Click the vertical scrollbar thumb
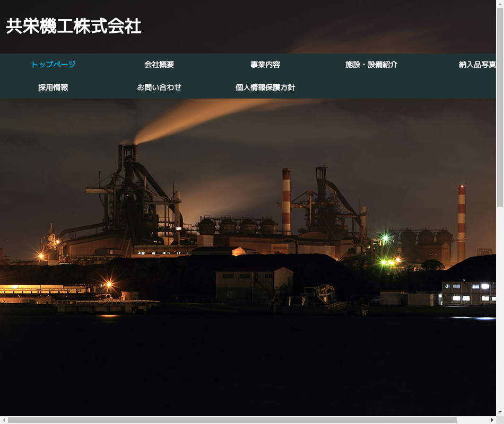Screen dimensions: 504x424 click(x=500, y=106)
